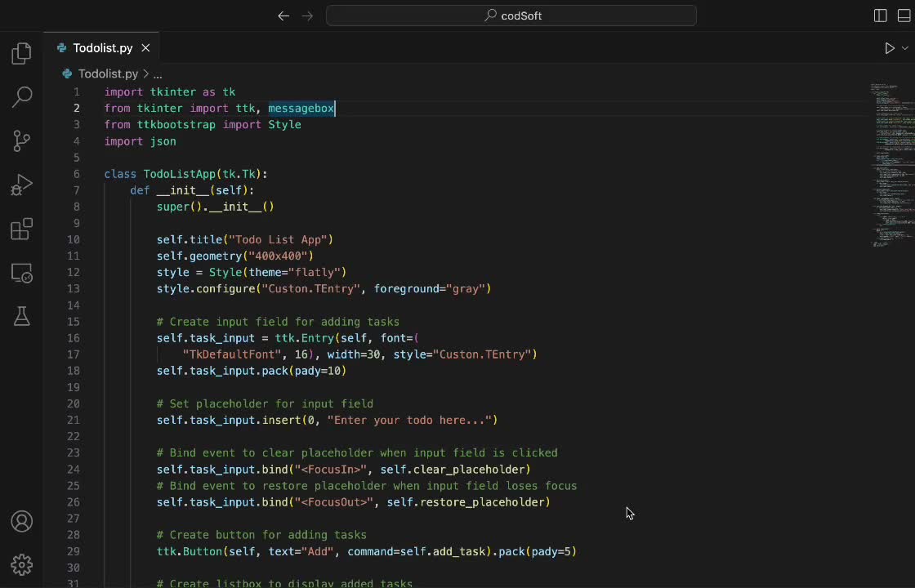
Task: Open the Manage gear menu
Action: (22, 564)
